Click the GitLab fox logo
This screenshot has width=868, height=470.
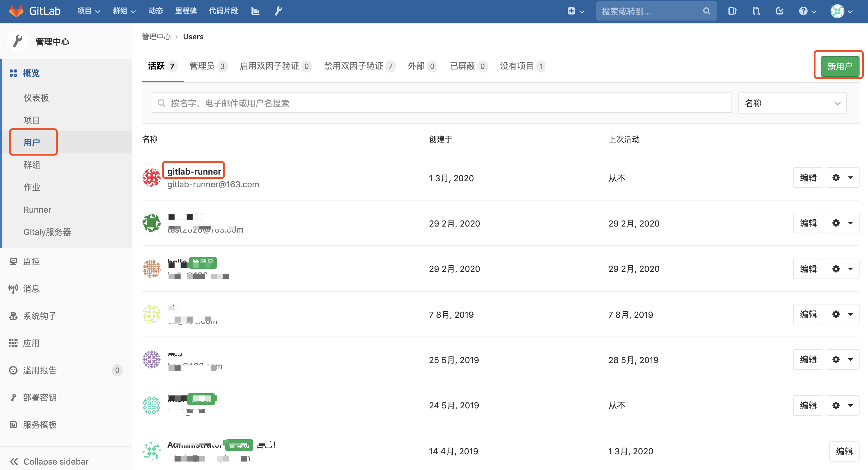click(16, 11)
